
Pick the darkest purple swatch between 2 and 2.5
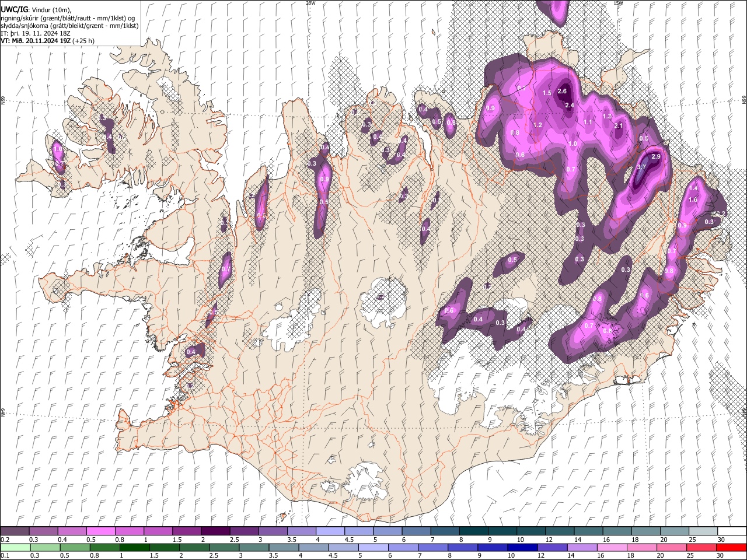pos(215,531)
